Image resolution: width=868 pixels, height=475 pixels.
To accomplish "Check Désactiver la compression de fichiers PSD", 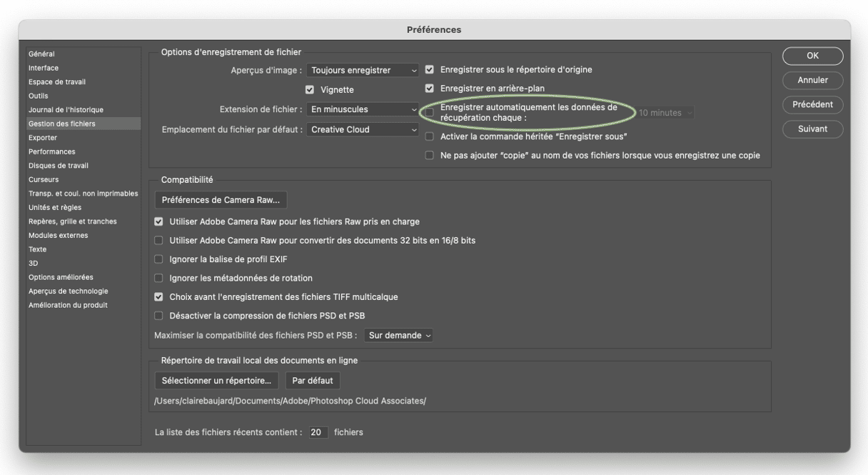I will click(159, 316).
